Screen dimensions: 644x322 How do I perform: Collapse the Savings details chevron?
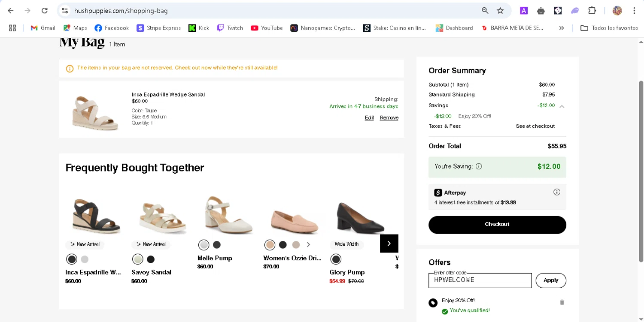click(562, 106)
